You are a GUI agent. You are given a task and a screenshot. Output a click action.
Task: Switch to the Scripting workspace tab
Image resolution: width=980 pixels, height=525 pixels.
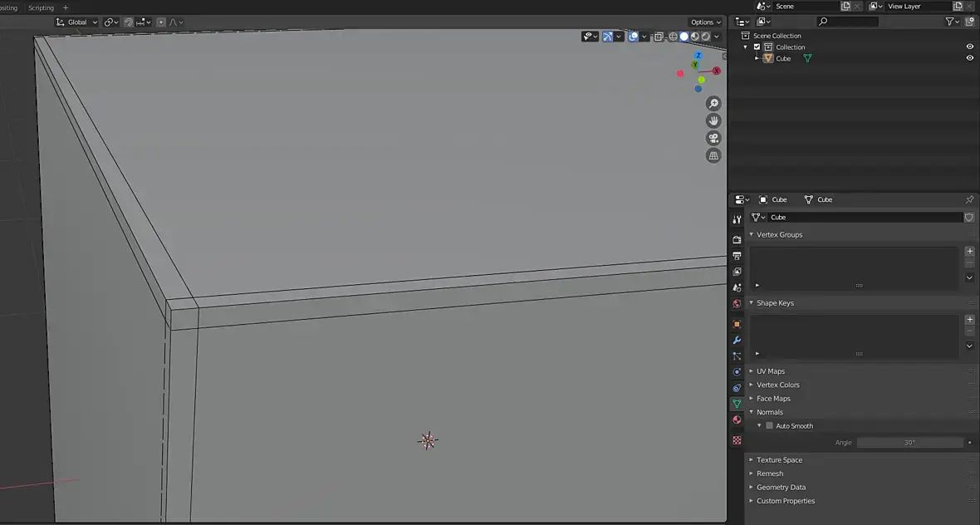[42, 7]
